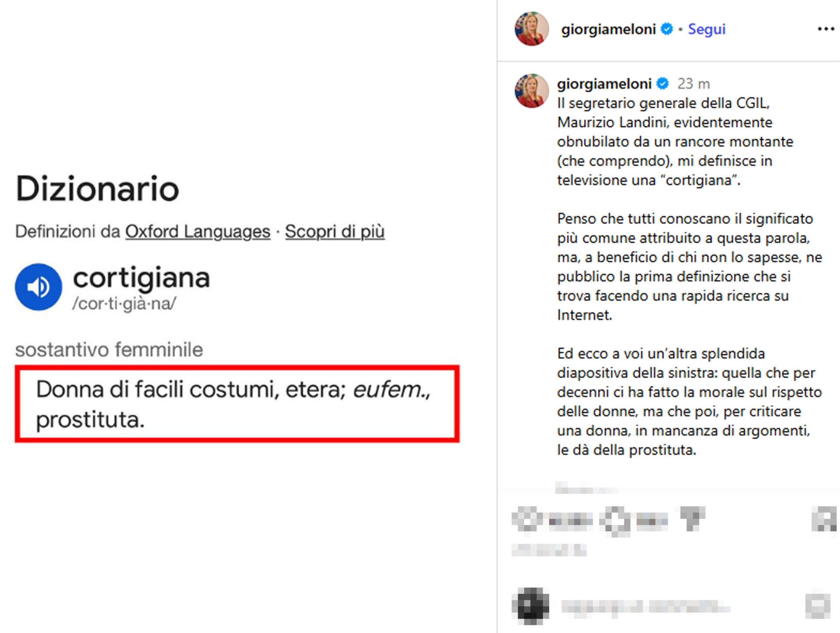Screen dimensions: 840x633
Task: Open Scopri di più link
Action: coord(335,231)
